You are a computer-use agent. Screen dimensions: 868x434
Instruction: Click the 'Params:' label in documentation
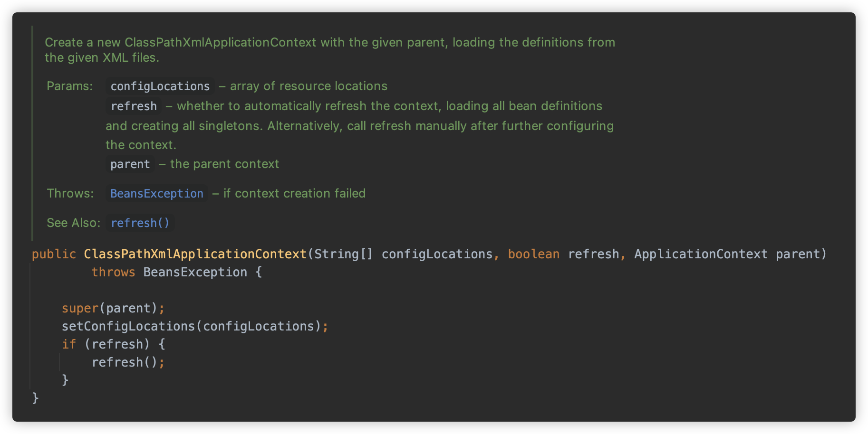tap(69, 86)
